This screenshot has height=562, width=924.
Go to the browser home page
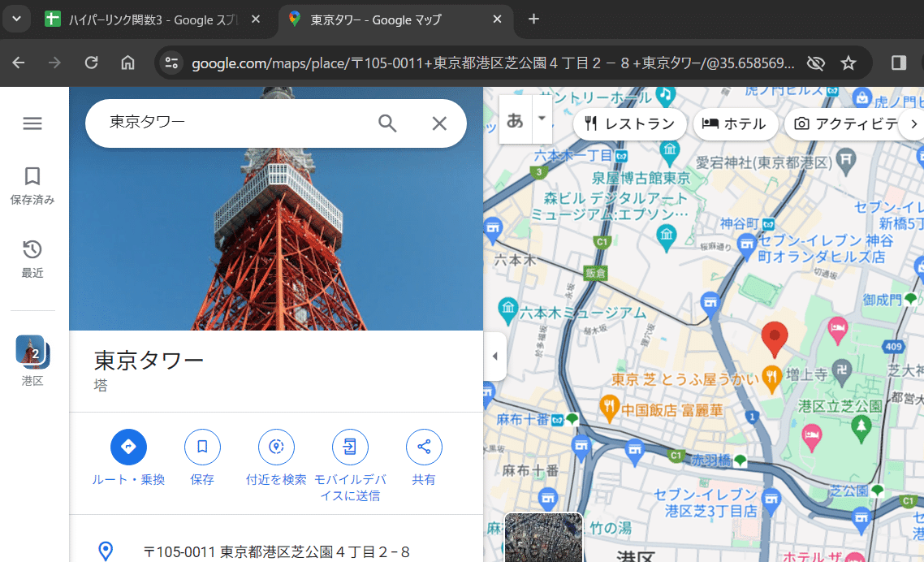pyautogui.click(x=127, y=63)
